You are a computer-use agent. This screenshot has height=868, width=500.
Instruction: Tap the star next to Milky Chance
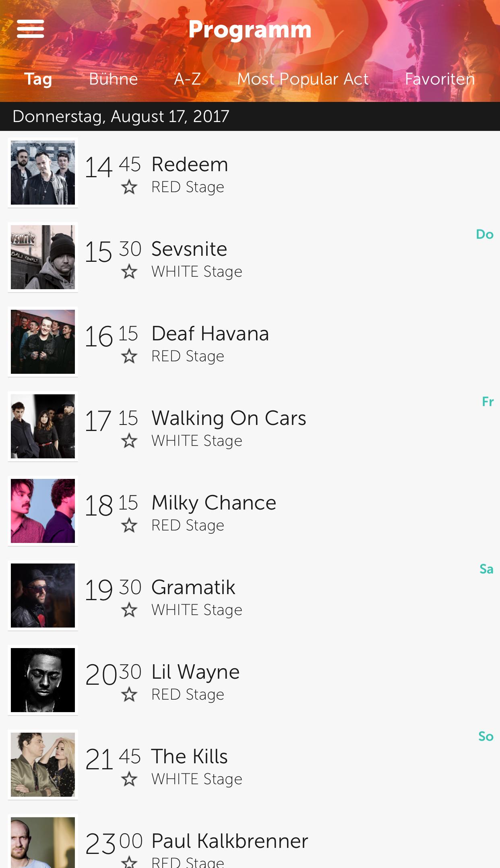pyautogui.click(x=129, y=526)
